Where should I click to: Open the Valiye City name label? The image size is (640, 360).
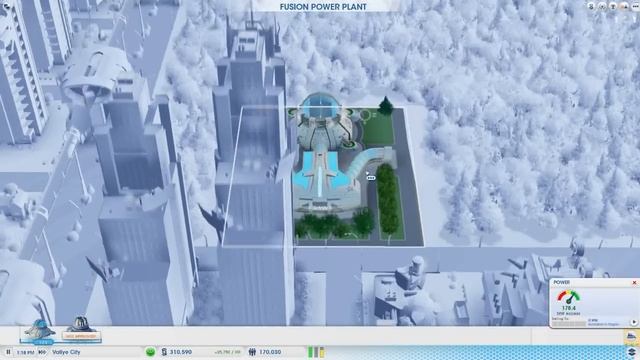coord(66,352)
